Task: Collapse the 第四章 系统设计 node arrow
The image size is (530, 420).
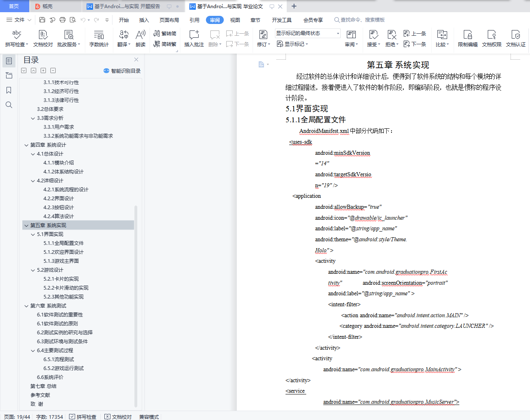Action: [26, 145]
